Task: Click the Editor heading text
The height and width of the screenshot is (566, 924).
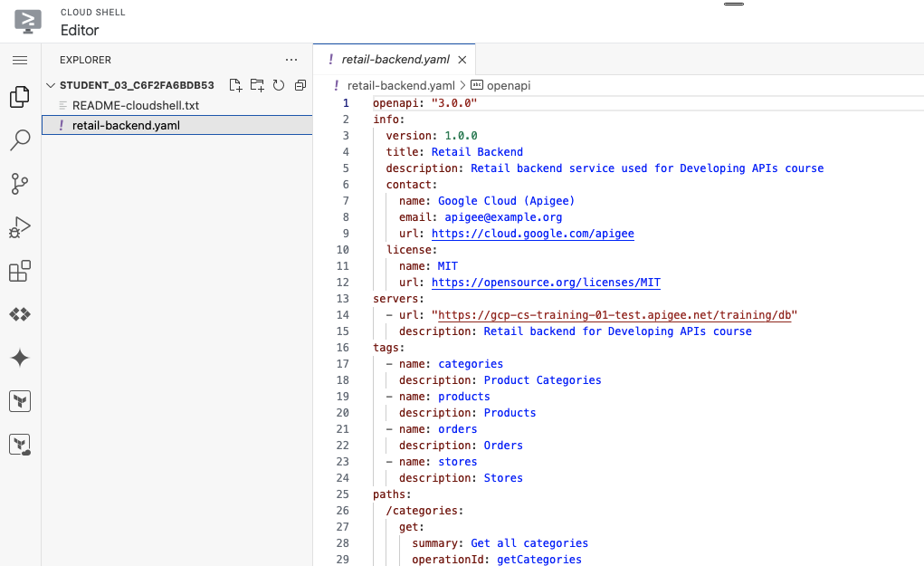Action: tap(80, 31)
